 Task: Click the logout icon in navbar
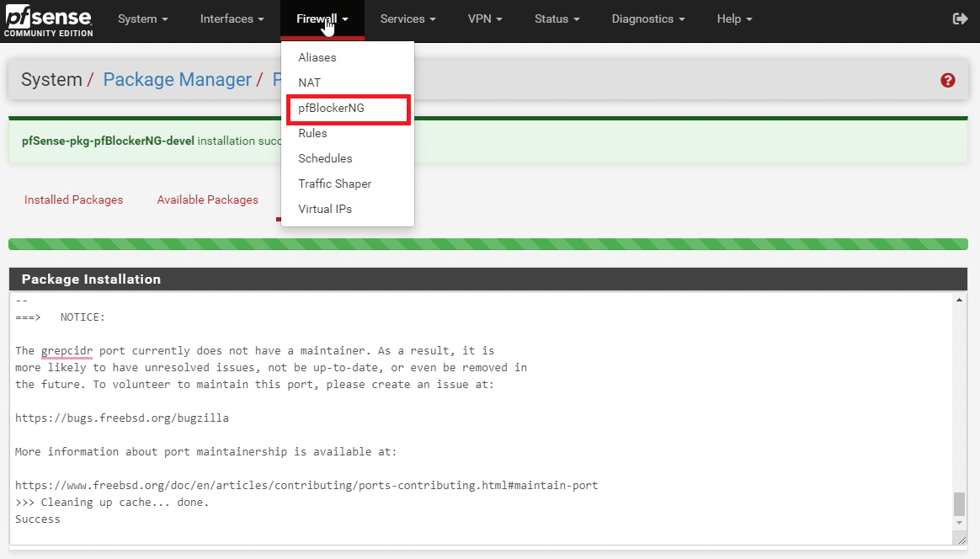960,19
